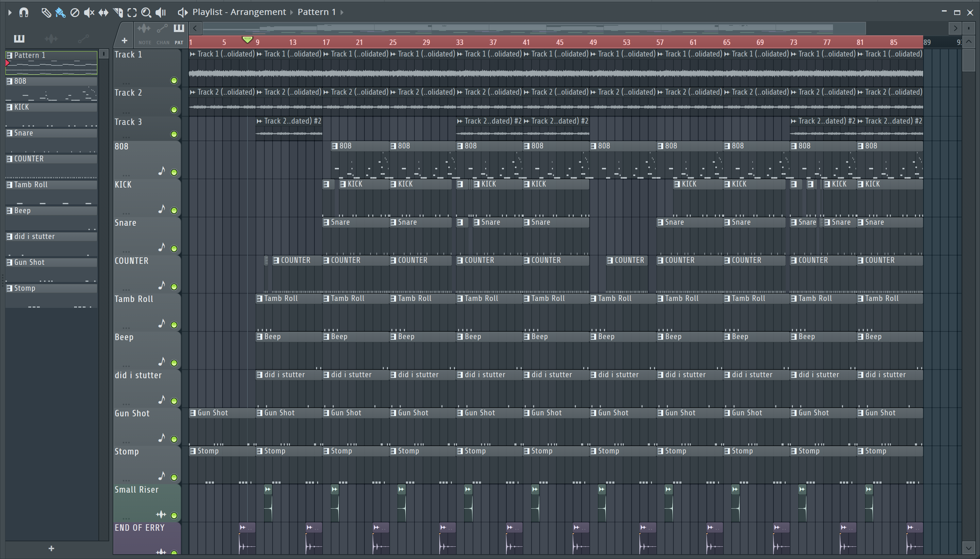
Task: Click the timeline overview right arrow
Action: pos(955,28)
